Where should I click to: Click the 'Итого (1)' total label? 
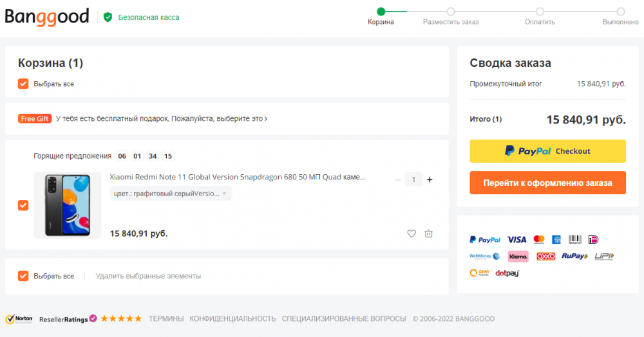coord(486,119)
